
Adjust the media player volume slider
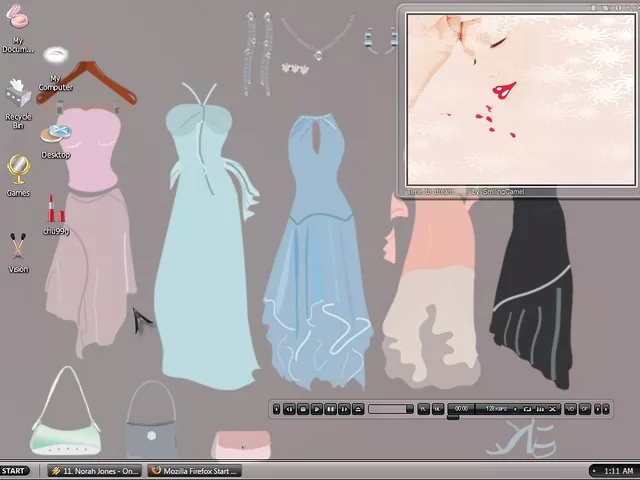(390, 409)
